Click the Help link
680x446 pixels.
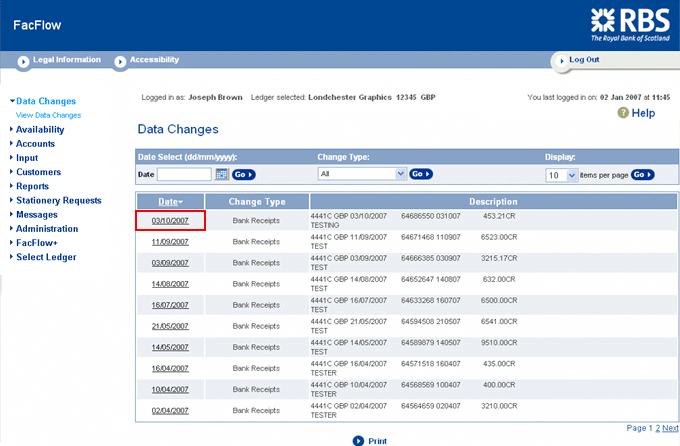pos(643,113)
